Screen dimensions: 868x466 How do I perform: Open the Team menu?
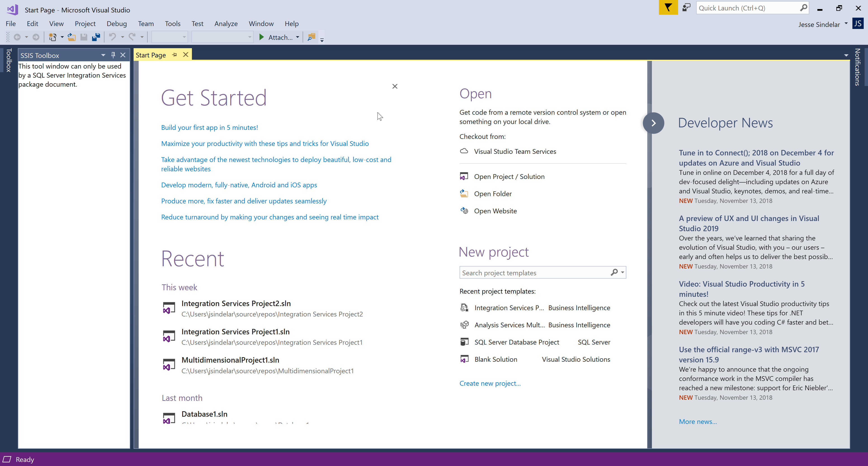pos(146,24)
